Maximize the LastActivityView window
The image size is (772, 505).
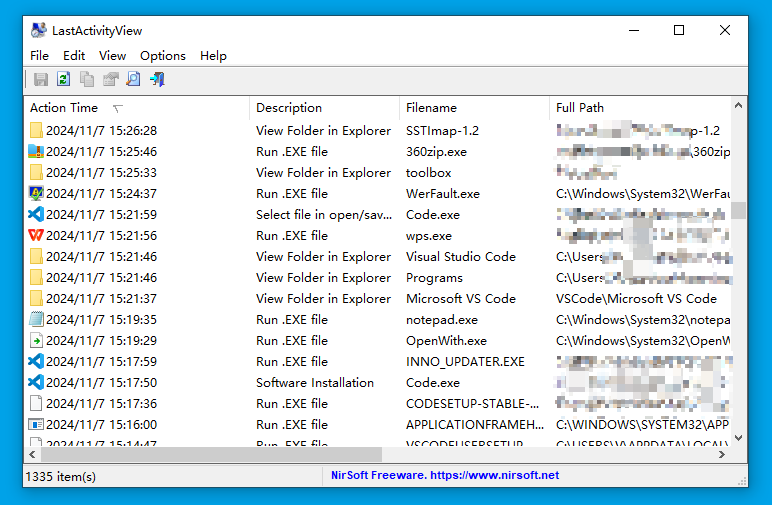click(x=679, y=31)
